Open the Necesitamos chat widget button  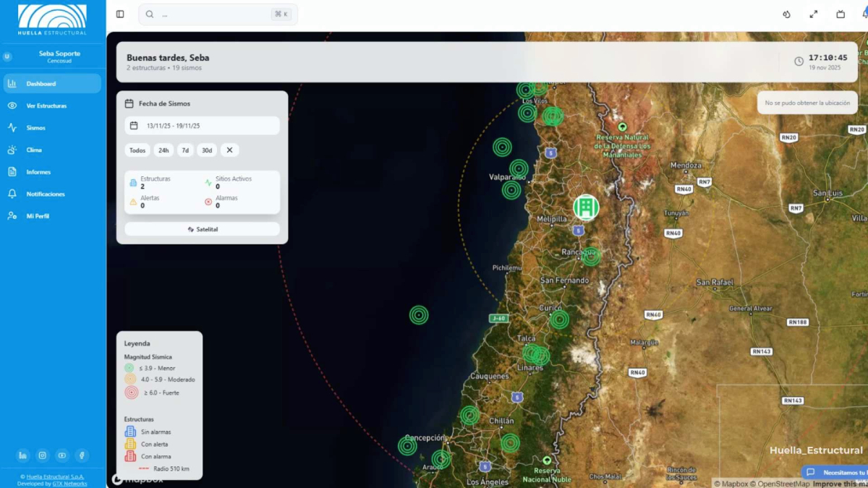coord(835,472)
